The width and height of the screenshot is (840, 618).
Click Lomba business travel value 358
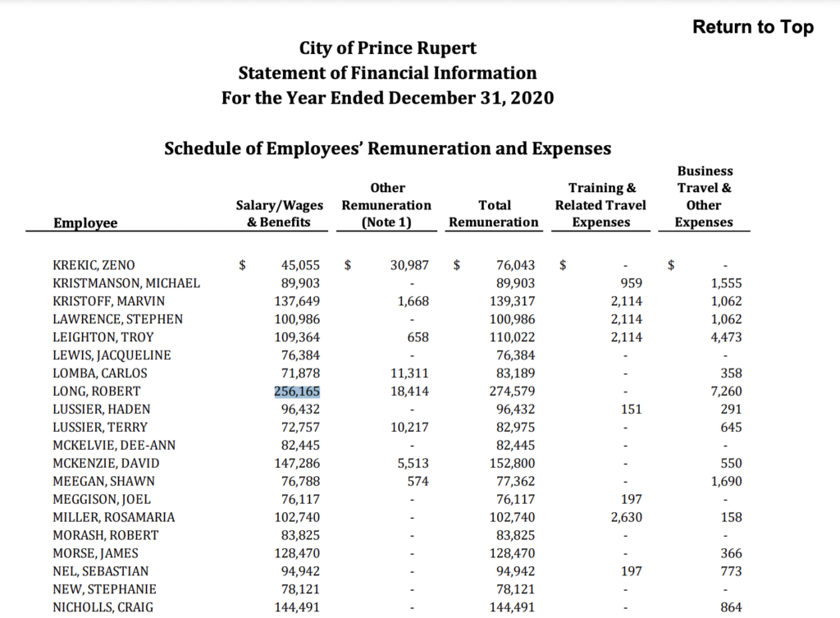click(x=732, y=373)
